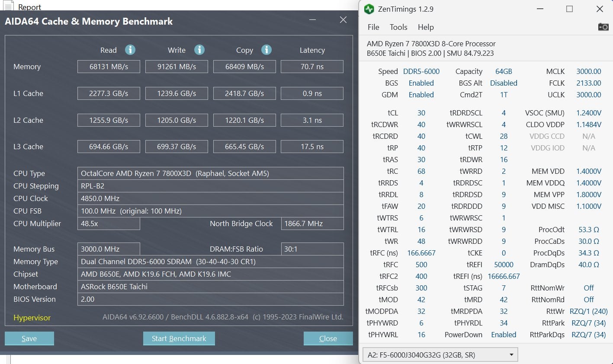Click the info icon next to Read
This screenshot has height=364, width=613.
tap(130, 50)
